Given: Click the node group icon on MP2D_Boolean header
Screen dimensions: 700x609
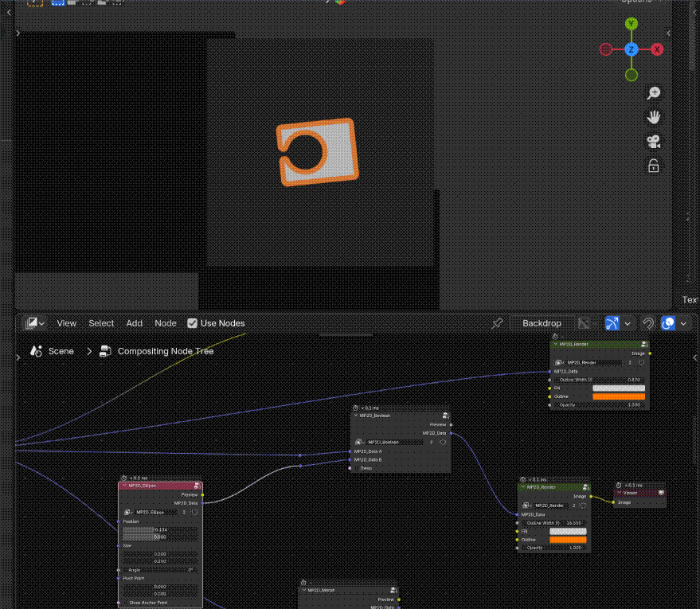Looking at the screenshot, I should point(445,416).
